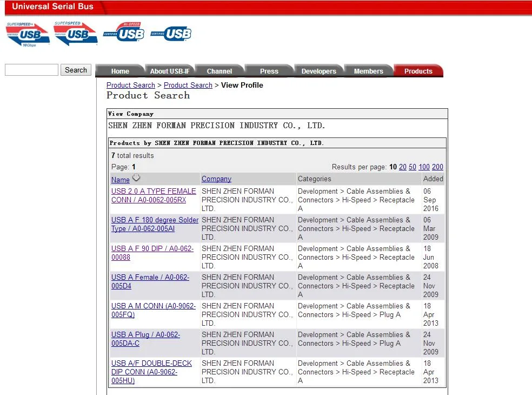Click the 'Products by SHEN ZHEN FORMAN' heading
Image resolution: width=532 pixels, height=395 pixels.
click(x=216, y=143)
